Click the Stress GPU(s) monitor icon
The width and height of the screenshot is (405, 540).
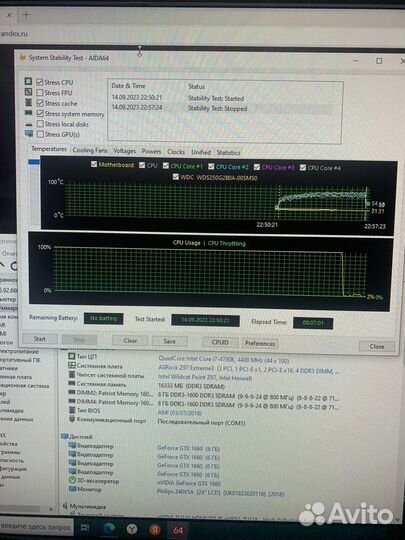click(29, 134)
